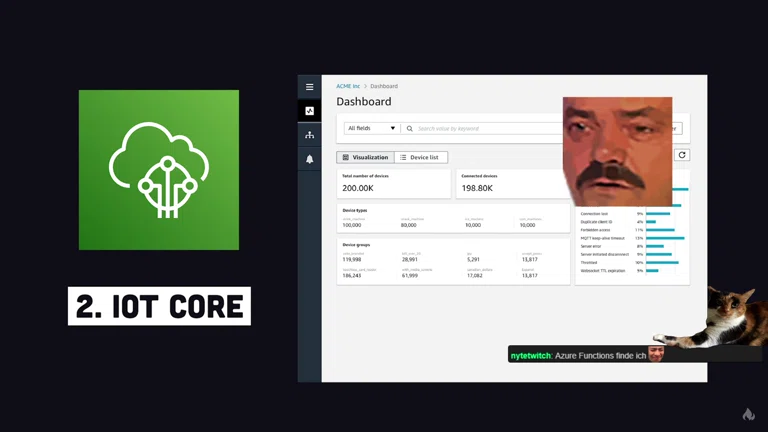The image size is (768, 432).
Task: Click the Total number of devices label
Action: pyautogui.click(x=365, y=176)
